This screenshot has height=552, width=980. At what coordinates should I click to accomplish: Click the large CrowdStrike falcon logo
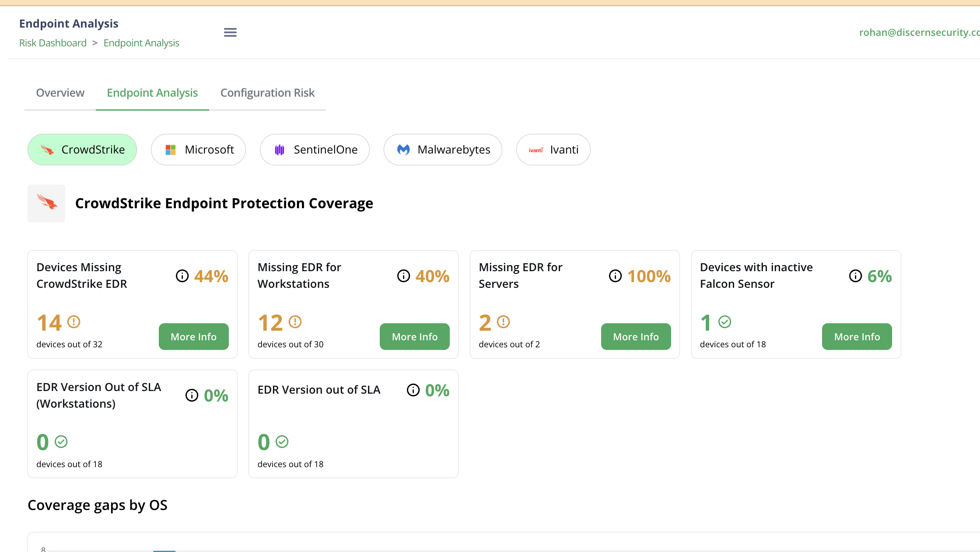[46, 203]
